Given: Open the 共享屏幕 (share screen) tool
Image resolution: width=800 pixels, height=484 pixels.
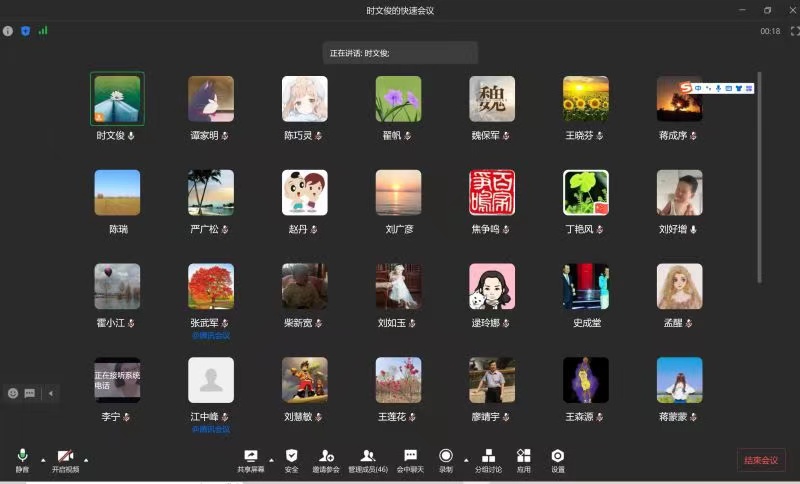Looking at the screenshot, I should click(251, 460).
